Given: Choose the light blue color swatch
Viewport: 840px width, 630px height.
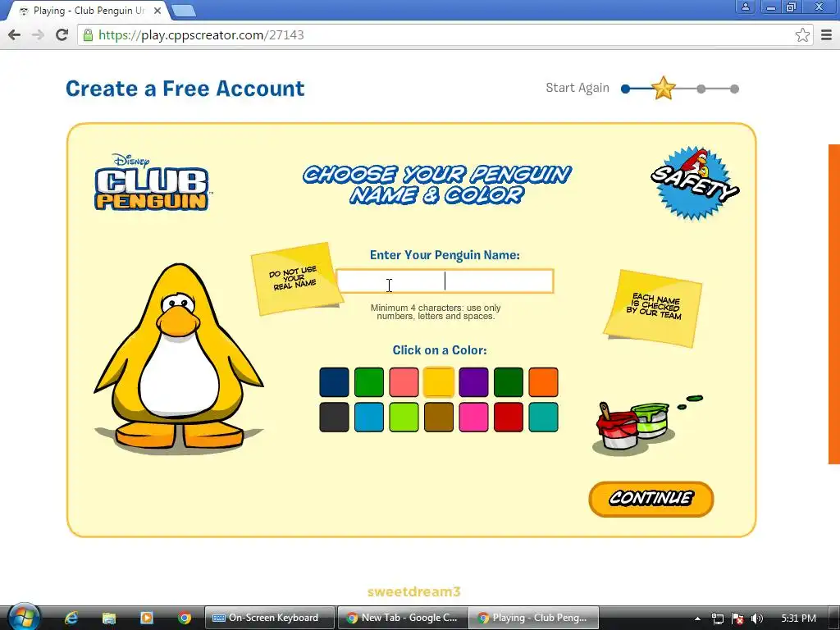Looking at the screenshot, I should coord(369,417).
